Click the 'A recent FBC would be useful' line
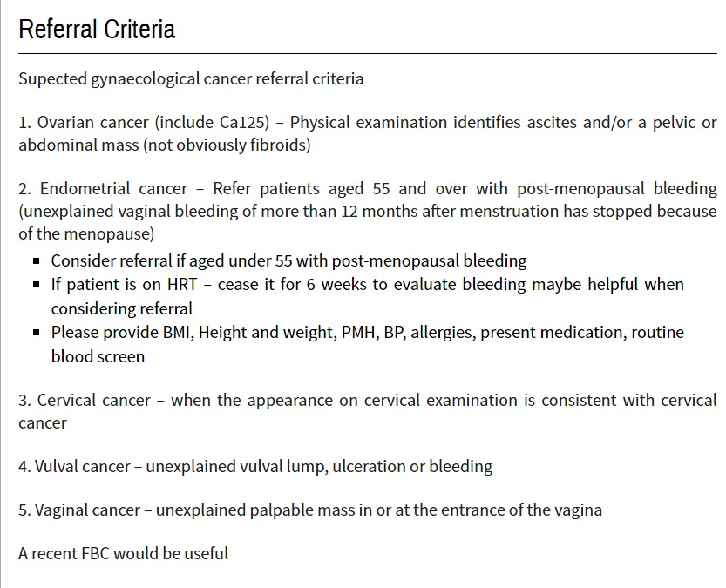The height and width of the screenshot is (588, 726). click(x=123, y=553)
